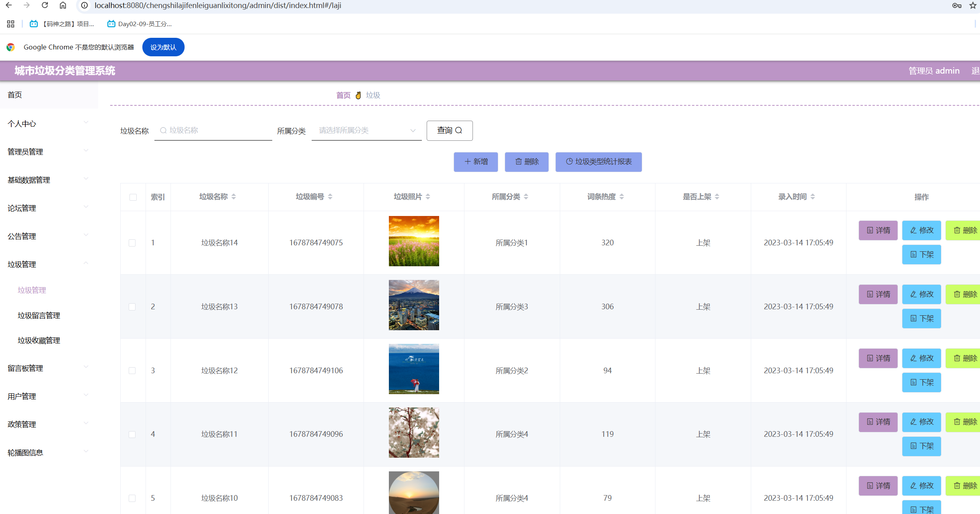The height and width of the screenshot is (514, 980).
Task: Open 垃圾留言管理 submenu item
Action: (39, 315)
